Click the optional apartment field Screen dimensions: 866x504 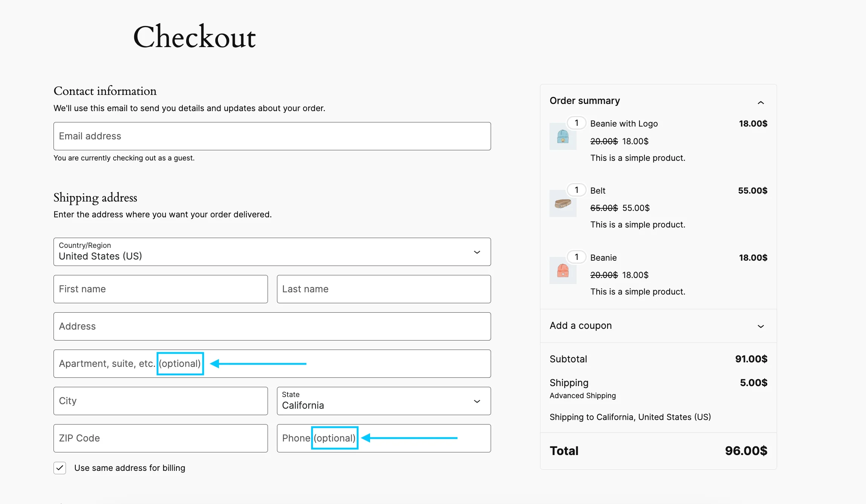pyautogui.click(x=272, y=363)
